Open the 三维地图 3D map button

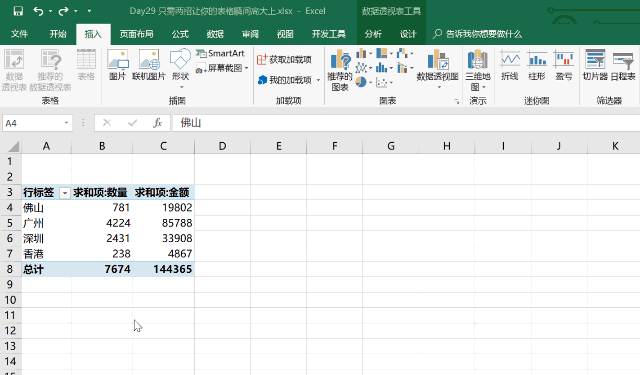pos(478,69)
